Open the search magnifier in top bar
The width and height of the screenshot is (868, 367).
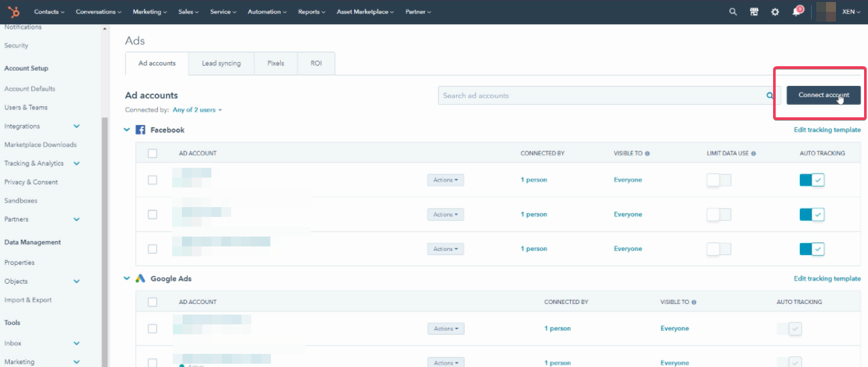[x=733, y=12]
